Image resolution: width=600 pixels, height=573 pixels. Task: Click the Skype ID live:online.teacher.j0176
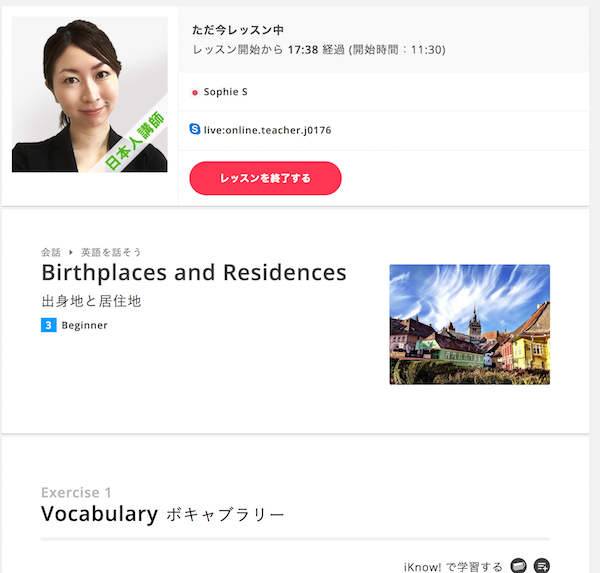(267, 130)
